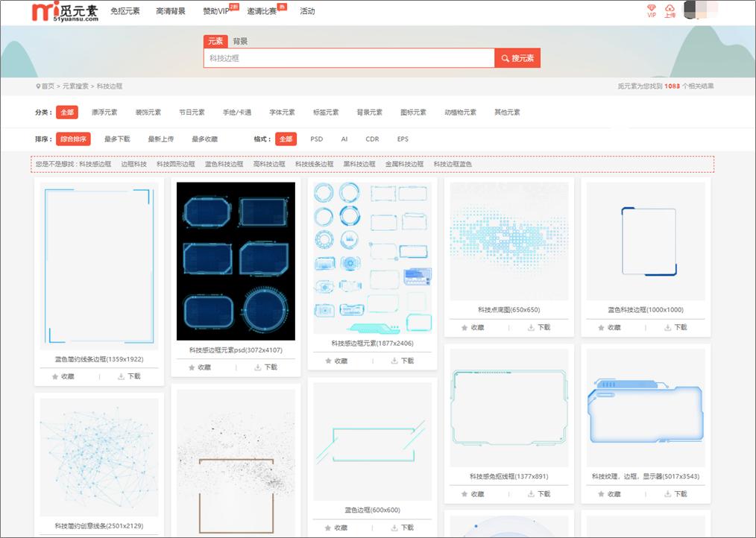Viewport: 756px width, 538px height.
Task: Open VIP page via crown icon
Action: pyautogui.click(x=651, y=9)
